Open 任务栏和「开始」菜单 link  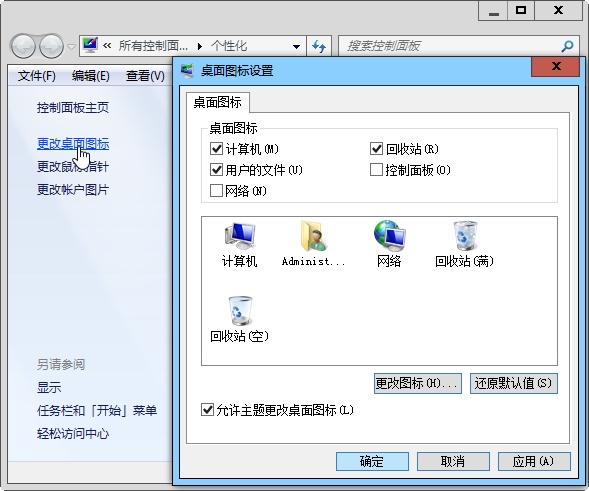click(97, 410)
